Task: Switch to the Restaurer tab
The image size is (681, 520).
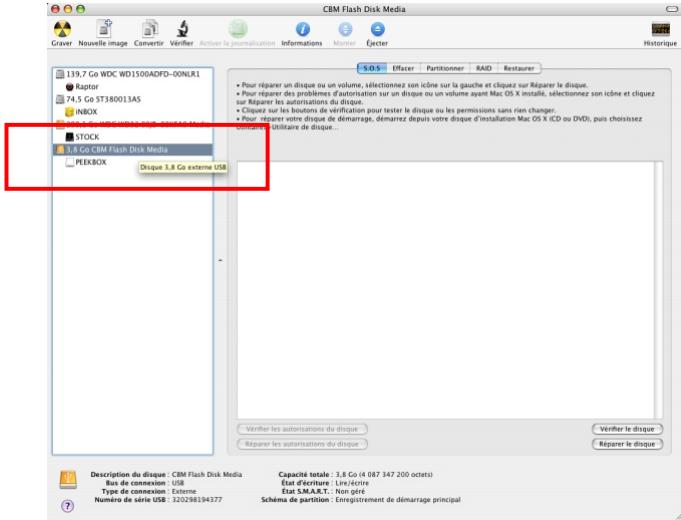Action: (519, 68)
